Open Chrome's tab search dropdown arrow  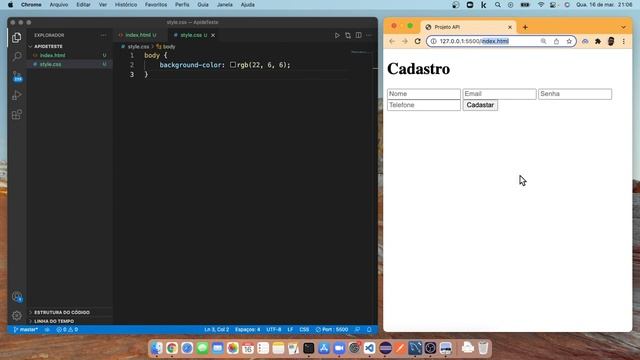(x=623, y=27)
